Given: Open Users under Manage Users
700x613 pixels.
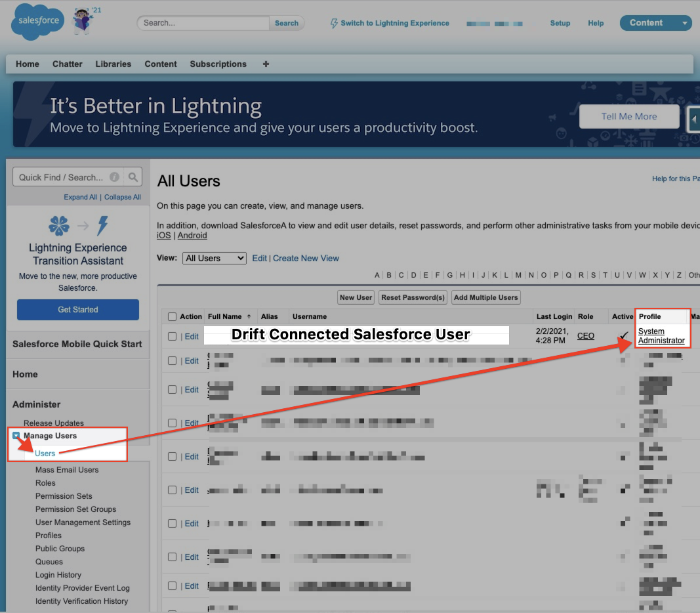Looking at the screenshot, I should (x=45, y=453).
